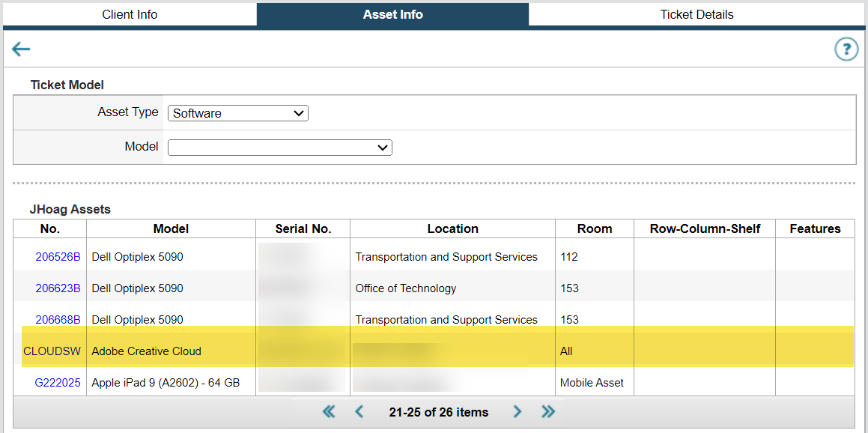This screenshot has height=433, width=868.
Task: Open asset 206623B link
Action: pyautogui.click(x=58, y=288)
